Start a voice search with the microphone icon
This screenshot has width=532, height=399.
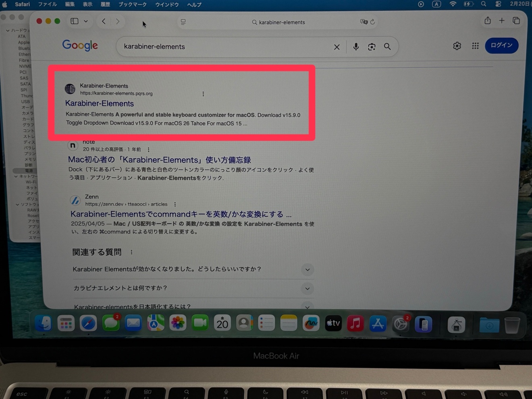[356, 47]
